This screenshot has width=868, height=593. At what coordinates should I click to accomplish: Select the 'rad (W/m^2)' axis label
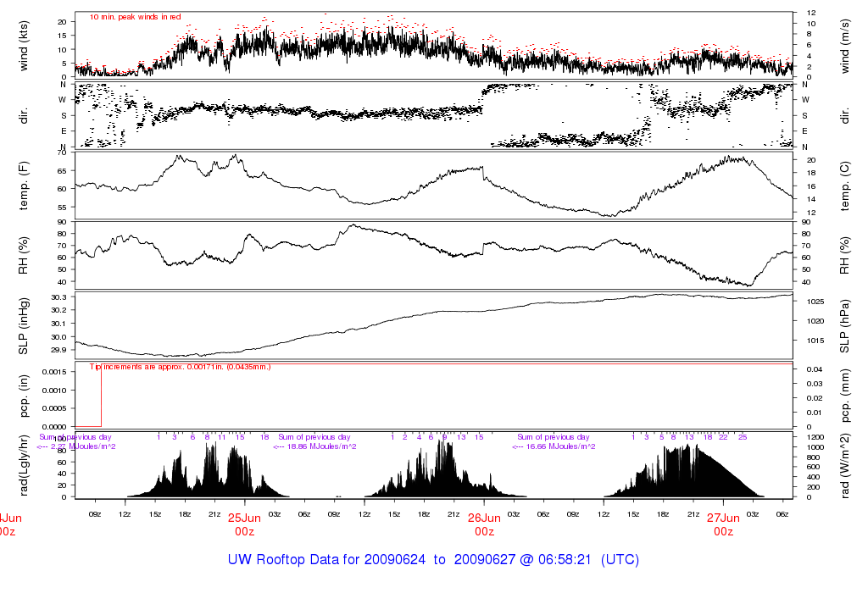844,466
